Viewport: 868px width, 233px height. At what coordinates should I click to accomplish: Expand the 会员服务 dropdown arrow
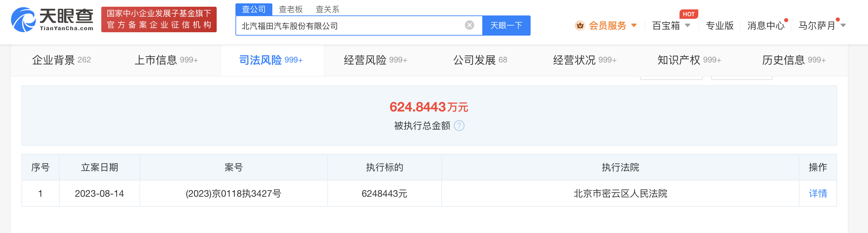[x=634, y=25]
